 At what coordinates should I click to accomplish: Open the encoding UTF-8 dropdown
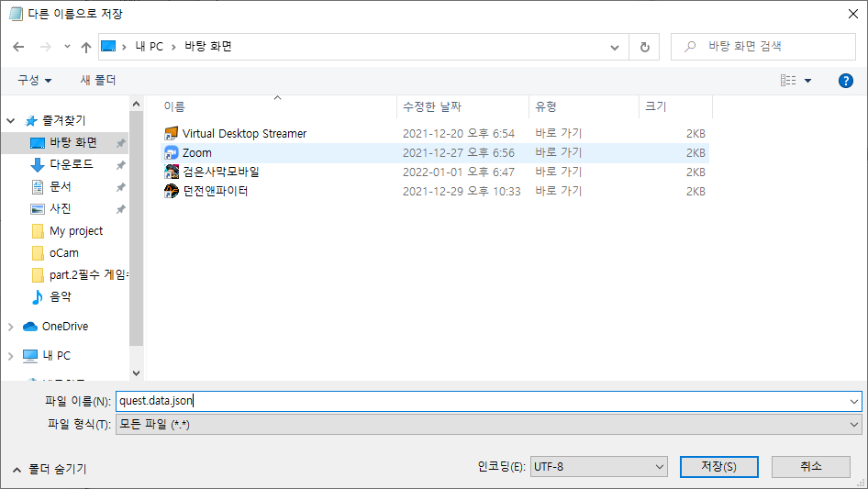[x=599, y=467]
